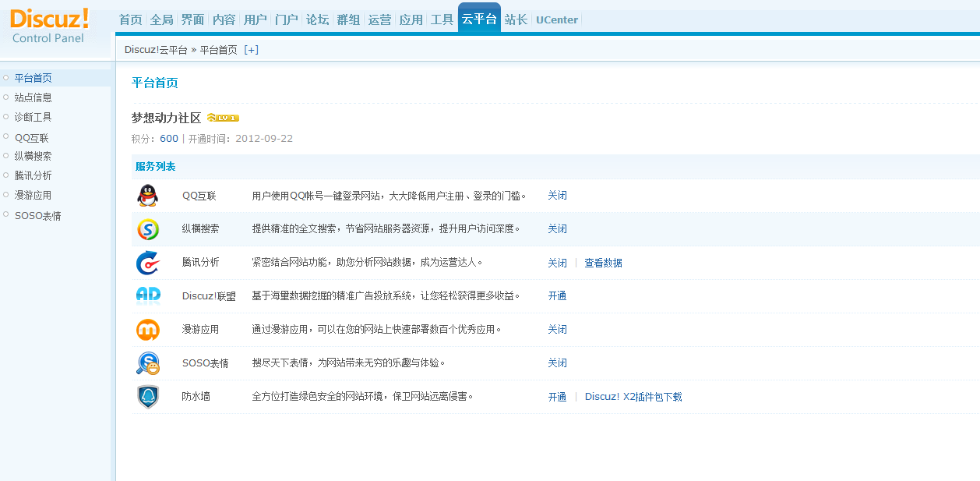Viewport: 980px width, 481px height.
Task: Open the 论坛 top menu
Action: pos(318,19)
